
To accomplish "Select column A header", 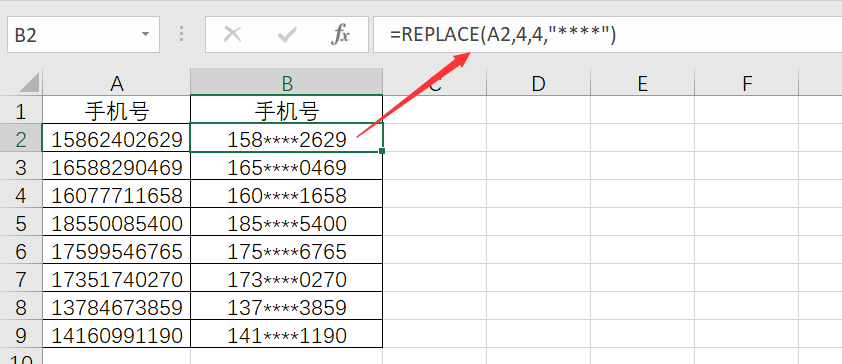I will [117, 83].
